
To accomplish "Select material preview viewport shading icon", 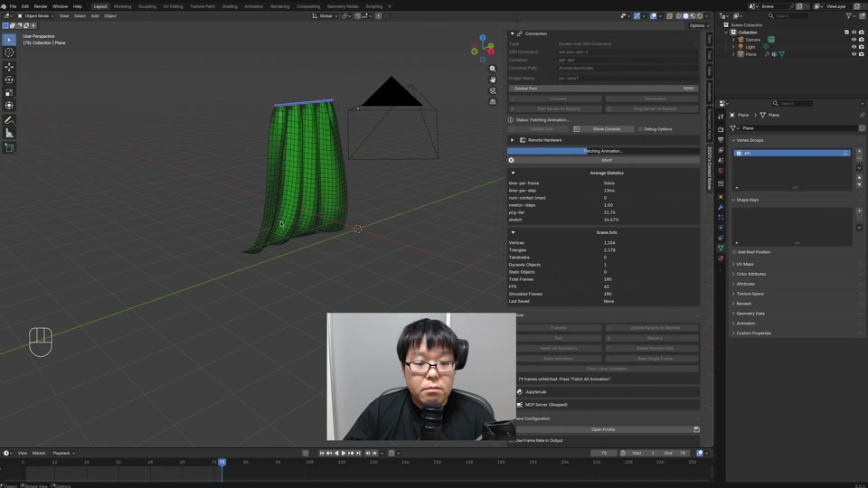I will click(x=693, y=16).
